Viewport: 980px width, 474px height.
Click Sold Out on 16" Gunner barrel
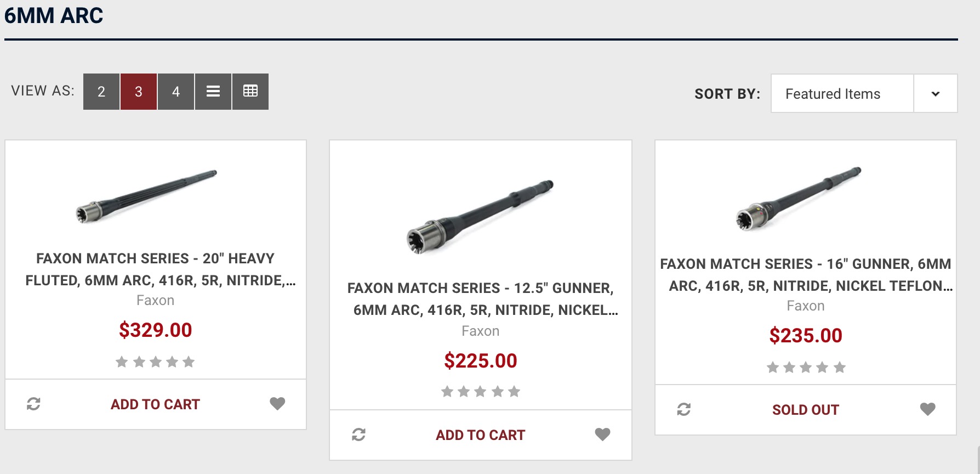(805, 410)
